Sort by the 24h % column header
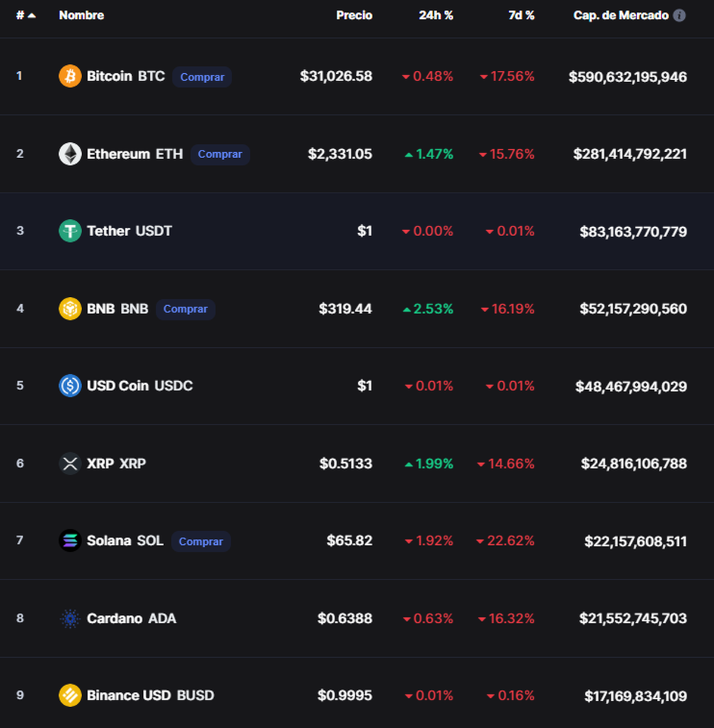 [x=436, y=15]
